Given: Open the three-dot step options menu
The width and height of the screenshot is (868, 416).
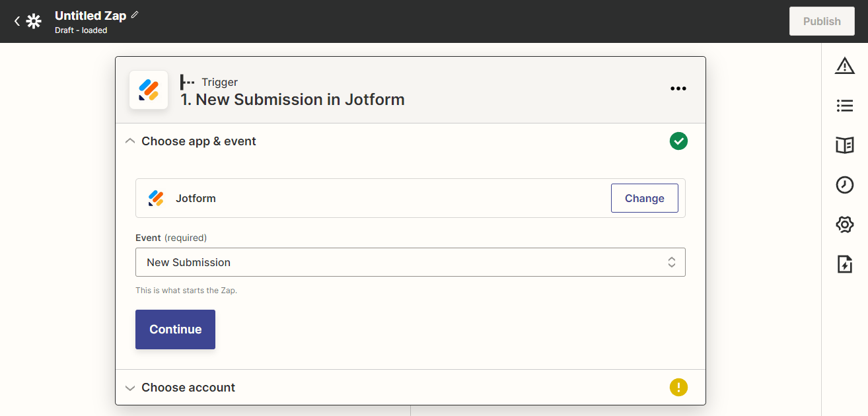Looking at the screenshot, I should pos(678,89).
